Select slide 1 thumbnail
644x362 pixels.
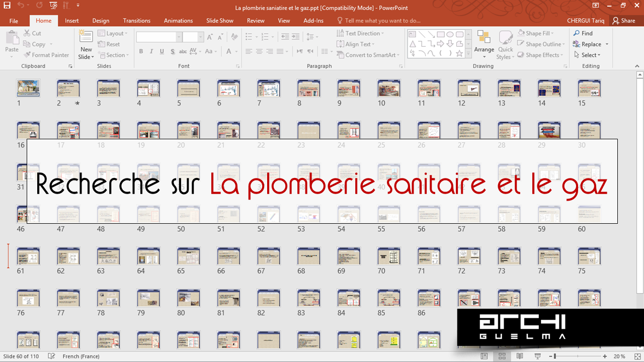pos(28,88)
